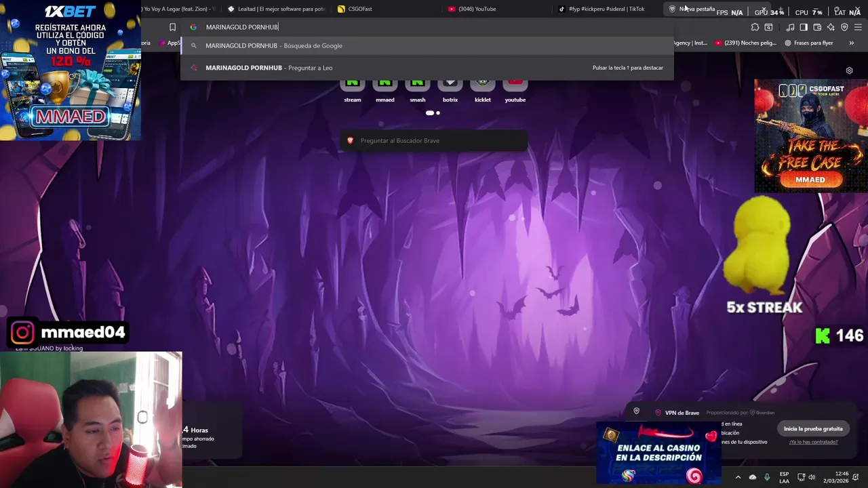Show hidden bookmarks with the double chevron
Viewport: 868px width, 488px height.
851,43
